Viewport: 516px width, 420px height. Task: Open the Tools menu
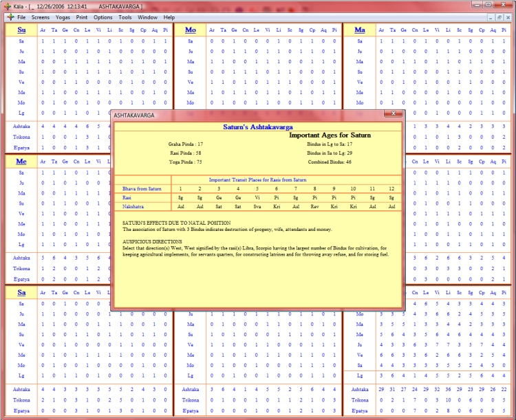(125, 17)
